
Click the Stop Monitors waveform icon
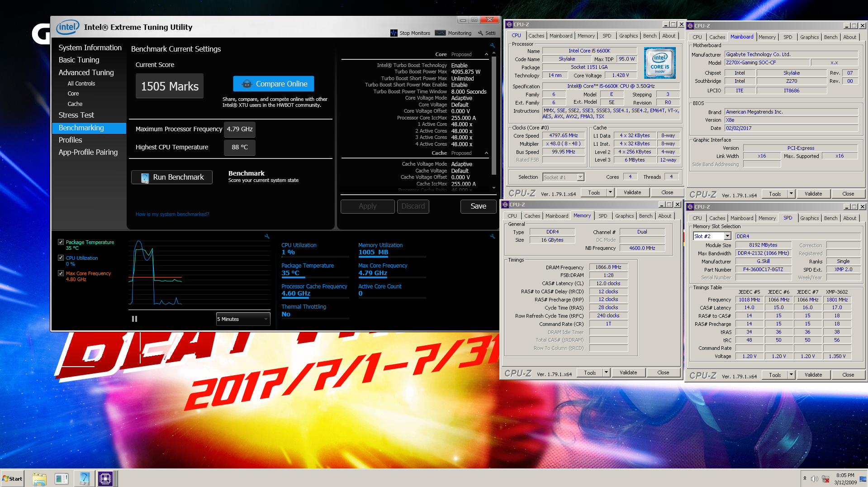(x=394, y=33)
